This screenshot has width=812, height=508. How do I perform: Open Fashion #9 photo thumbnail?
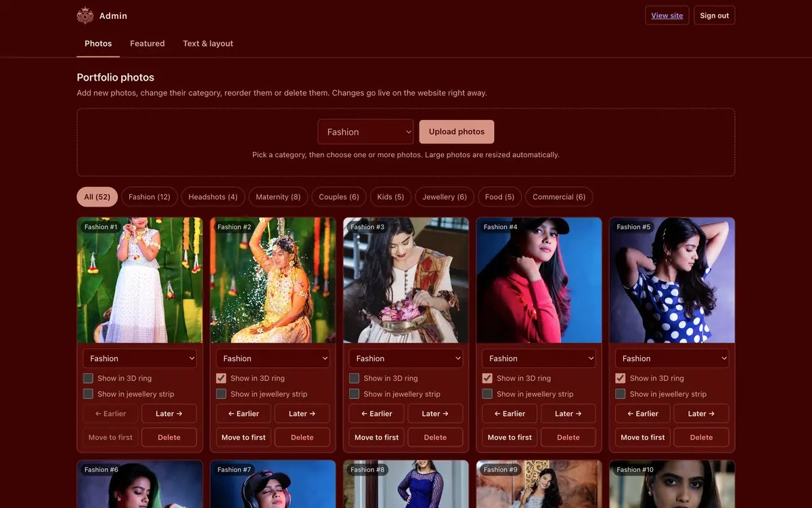(539, 484)
